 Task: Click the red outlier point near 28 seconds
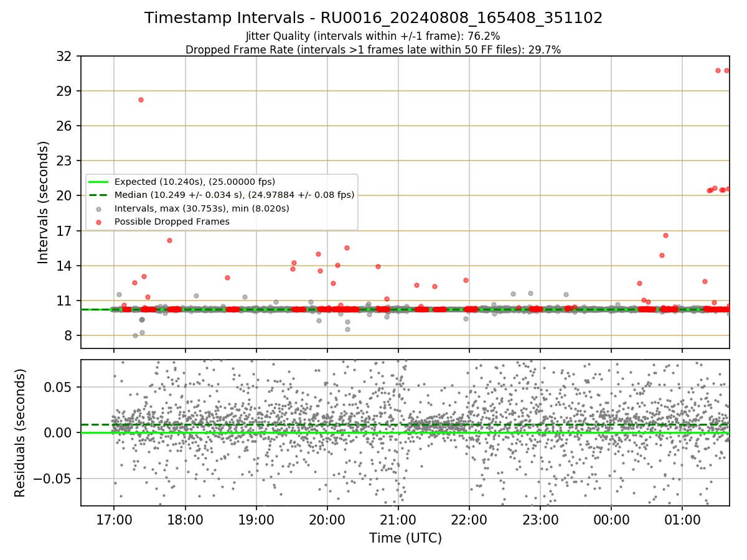pyautogui.click(x=141, y=100)
